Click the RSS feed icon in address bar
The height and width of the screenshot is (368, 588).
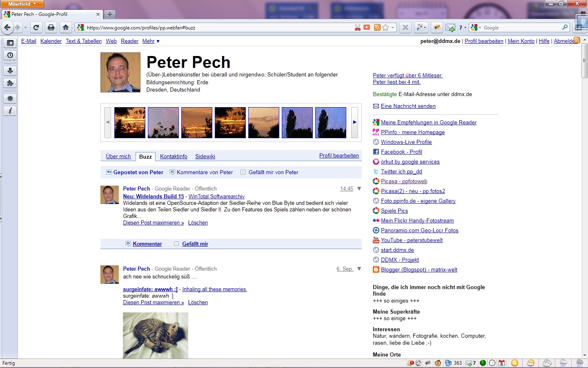click(x=377, y=27)
